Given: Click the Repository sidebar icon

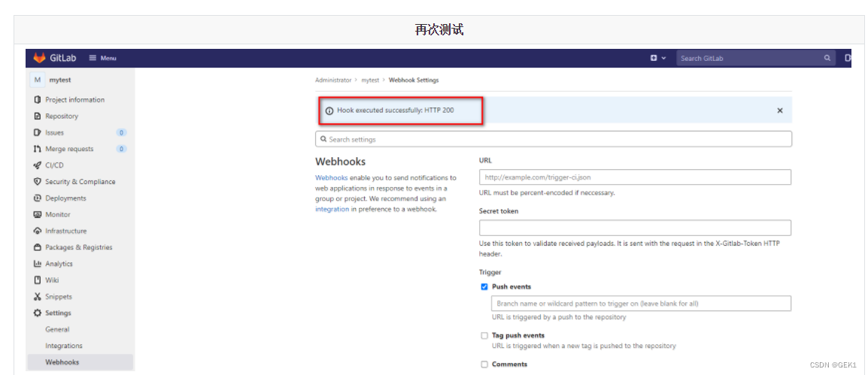Looking at the screenshot, I should tap(38, 116).
